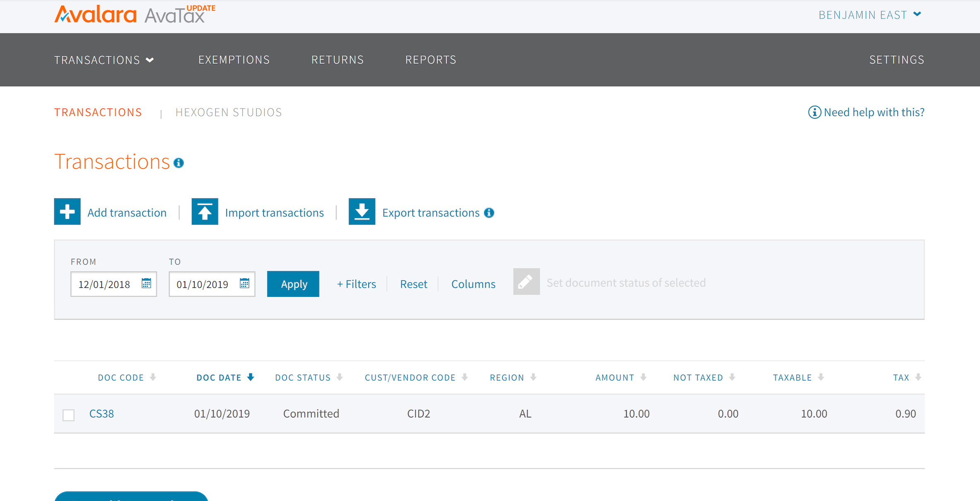Click the Apply button
This screenshot has height=501, width=980.
tap(293, 284)
